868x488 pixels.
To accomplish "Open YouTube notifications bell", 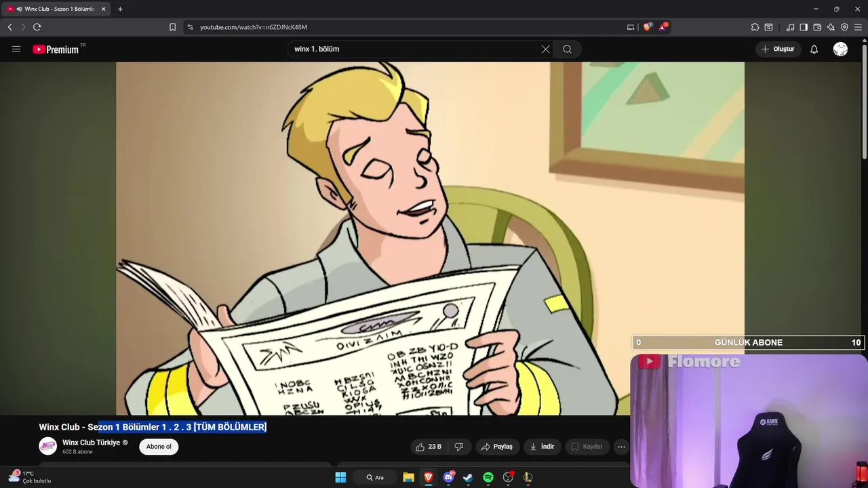I will point(814,49).
